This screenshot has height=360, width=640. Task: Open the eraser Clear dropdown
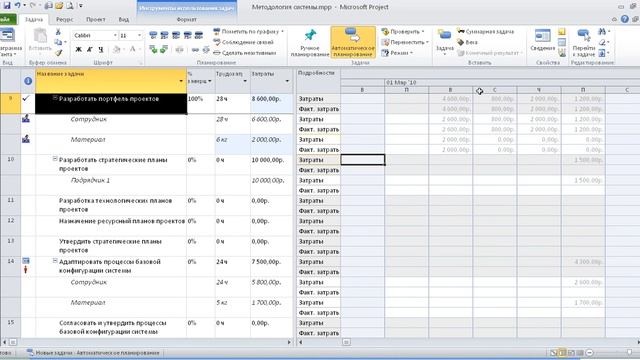pos(603,42)
